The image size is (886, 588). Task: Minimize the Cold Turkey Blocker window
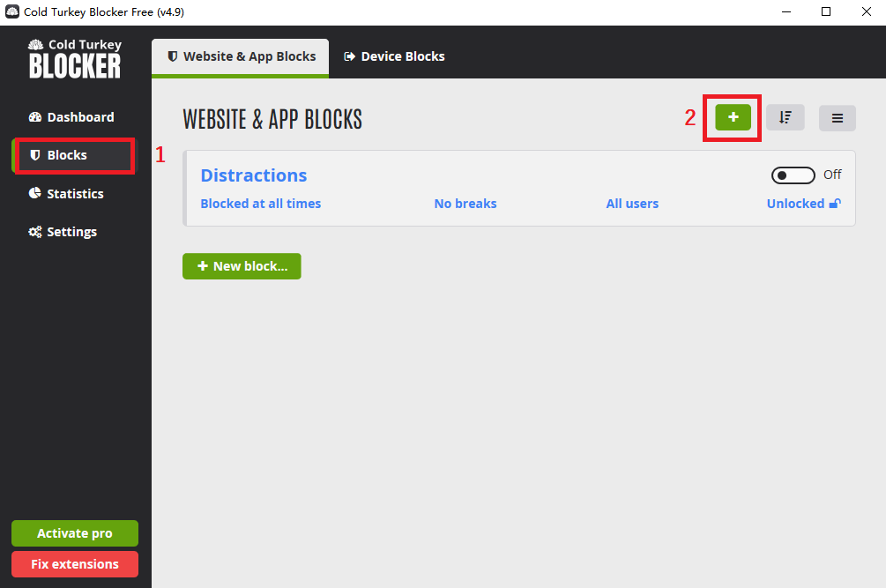tap(786, 11)
